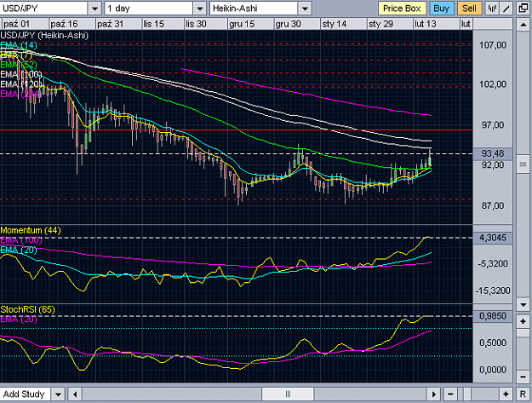Click the price chart EMA (100) legend label

click(x=21, y=74)
